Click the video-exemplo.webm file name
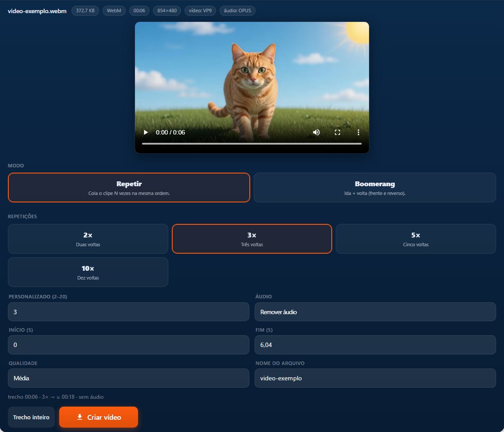 tap(37, 11)
